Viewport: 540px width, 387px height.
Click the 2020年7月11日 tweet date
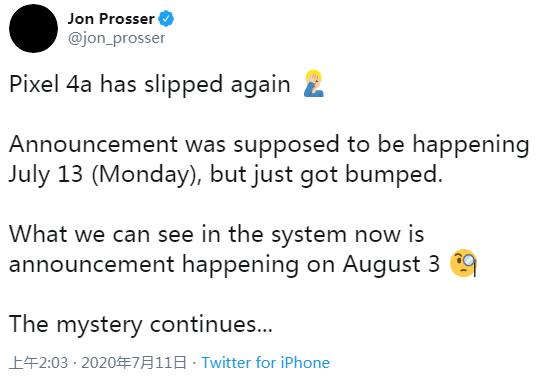pyautogui.click(x=134, y=363)
